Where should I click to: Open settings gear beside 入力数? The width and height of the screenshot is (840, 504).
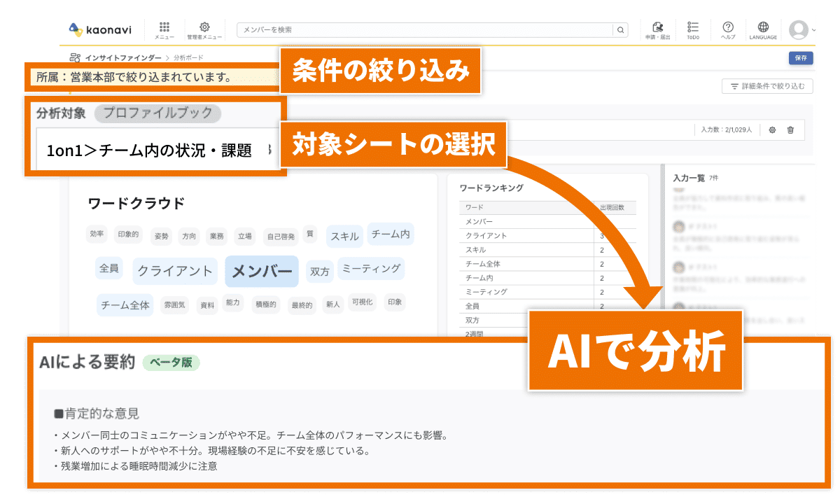point(772,129)
